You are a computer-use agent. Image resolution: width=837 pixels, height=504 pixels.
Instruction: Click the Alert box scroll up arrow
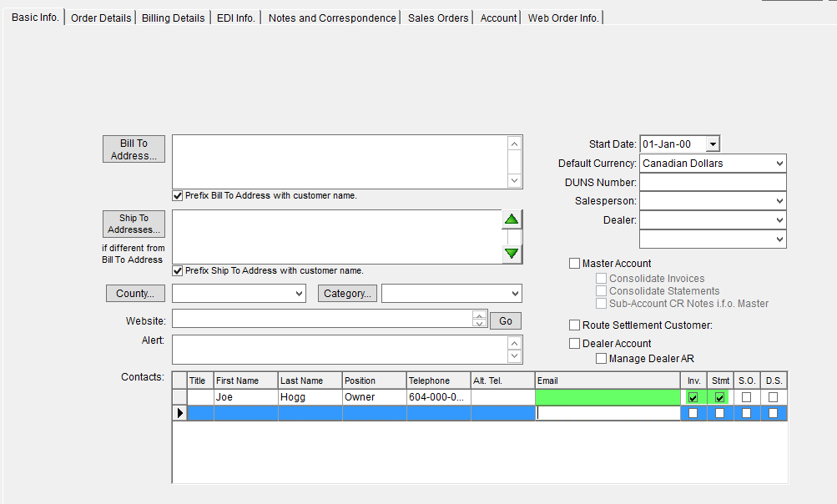click(x=514, y=343)
